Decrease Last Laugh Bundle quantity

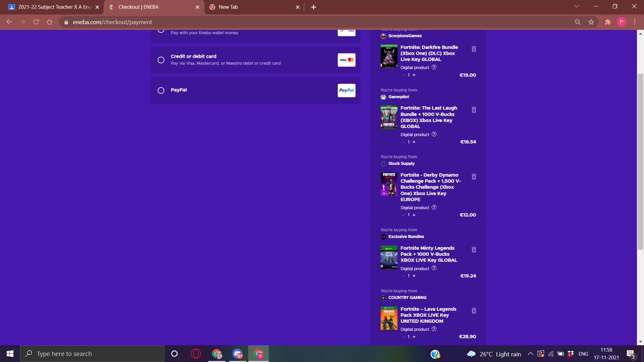[x=404, y=142]
